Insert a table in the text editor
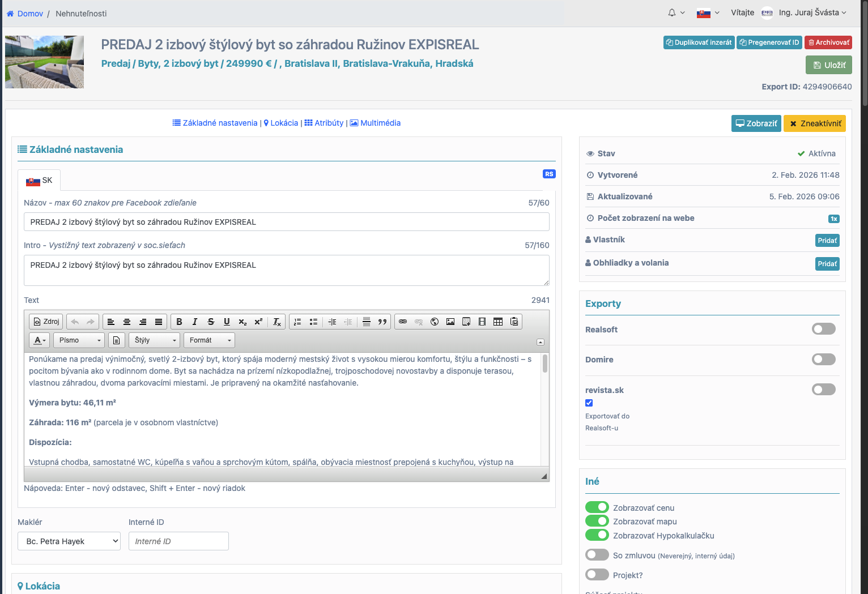This screenshot has height=594, width=868. pos(498,322)
